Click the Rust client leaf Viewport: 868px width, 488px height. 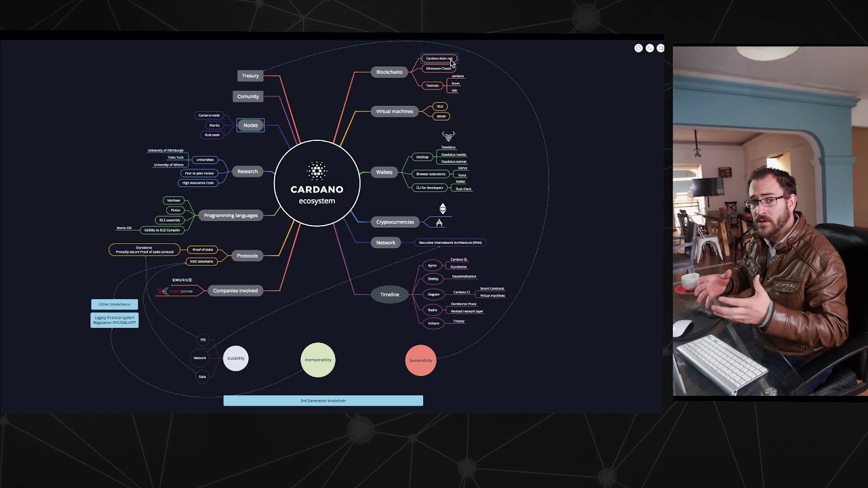click(463, 189)
